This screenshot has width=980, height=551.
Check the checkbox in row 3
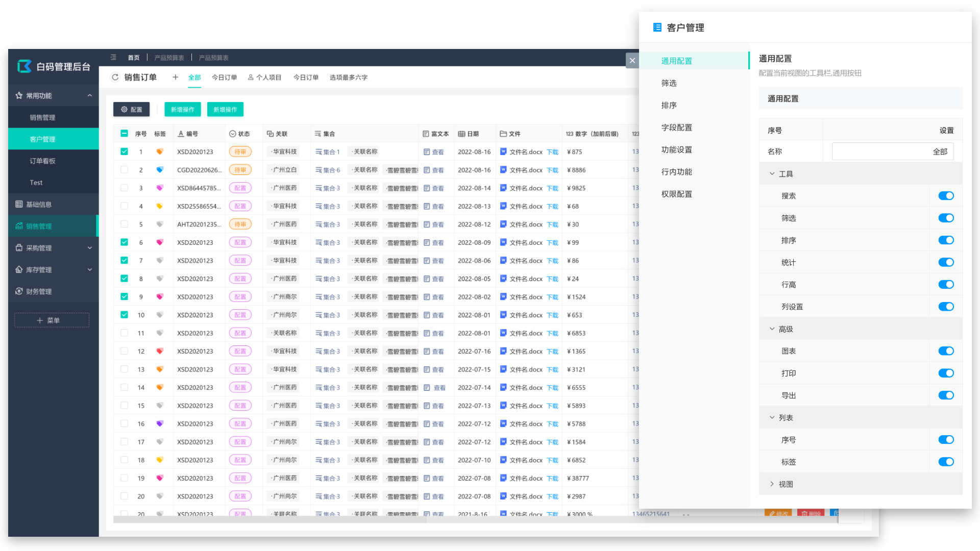124,188
